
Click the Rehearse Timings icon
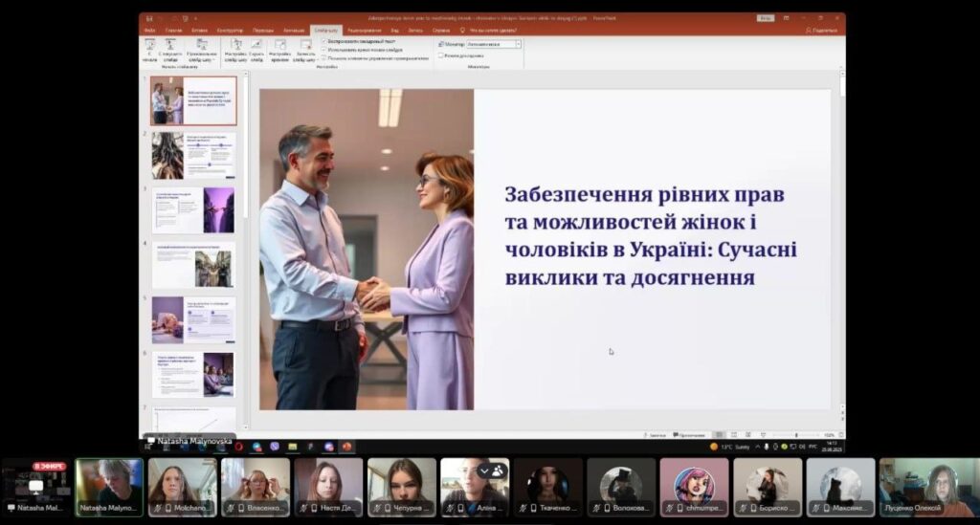tap(279, 47)
